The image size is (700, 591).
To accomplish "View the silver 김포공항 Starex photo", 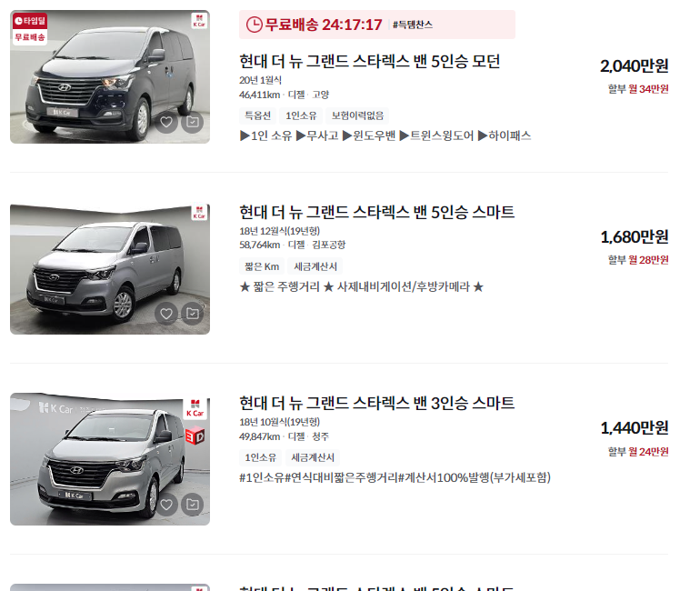I will [x=110, y=269].
